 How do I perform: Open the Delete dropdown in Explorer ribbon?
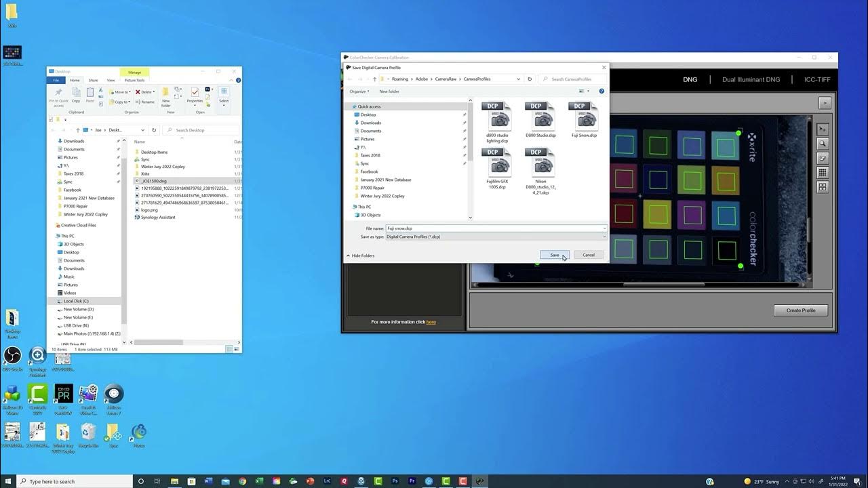coord(145,92)
